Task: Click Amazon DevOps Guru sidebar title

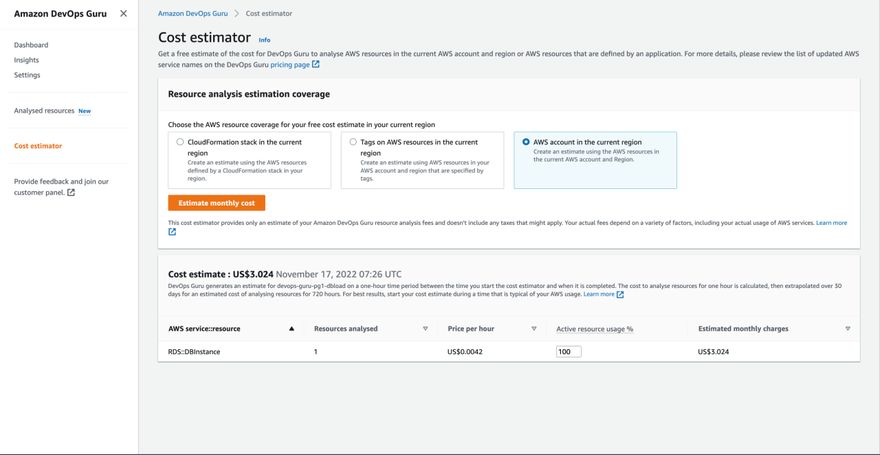Action: (60, 13)
